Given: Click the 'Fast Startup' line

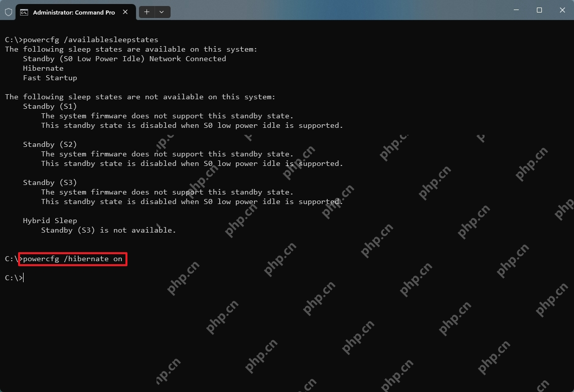Looking at the screenshot, I should point(50,78).
